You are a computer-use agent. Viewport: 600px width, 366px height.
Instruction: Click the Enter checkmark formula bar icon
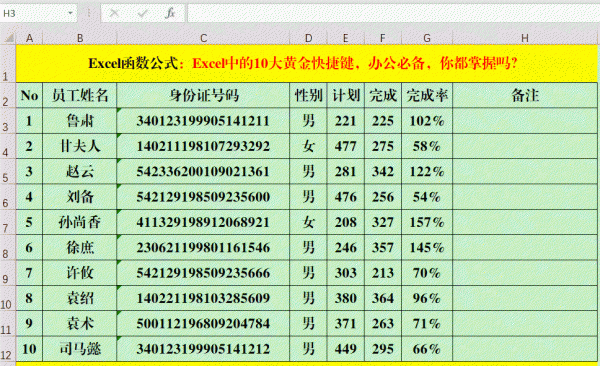pyautogui.click(x=142, y=13)
